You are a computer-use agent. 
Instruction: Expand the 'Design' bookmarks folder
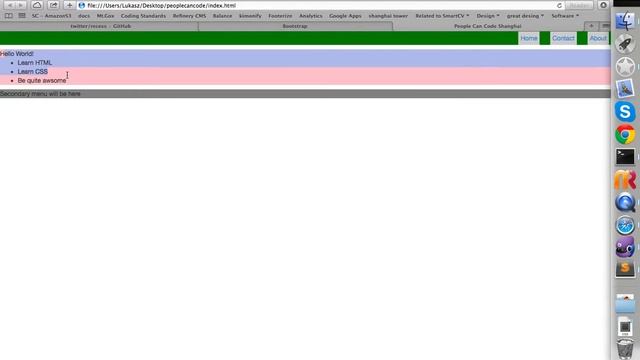(x=488, y=16)
